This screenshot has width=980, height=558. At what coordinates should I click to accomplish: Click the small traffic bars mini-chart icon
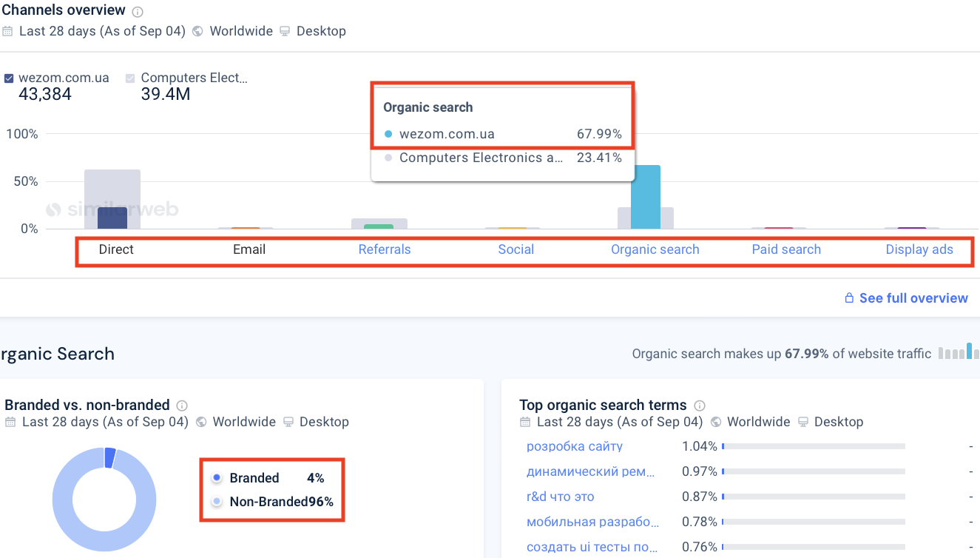point(957,352)
